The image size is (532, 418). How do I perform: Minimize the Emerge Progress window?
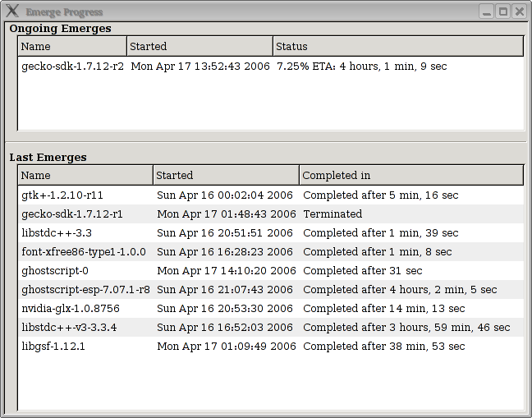point(487,11)
